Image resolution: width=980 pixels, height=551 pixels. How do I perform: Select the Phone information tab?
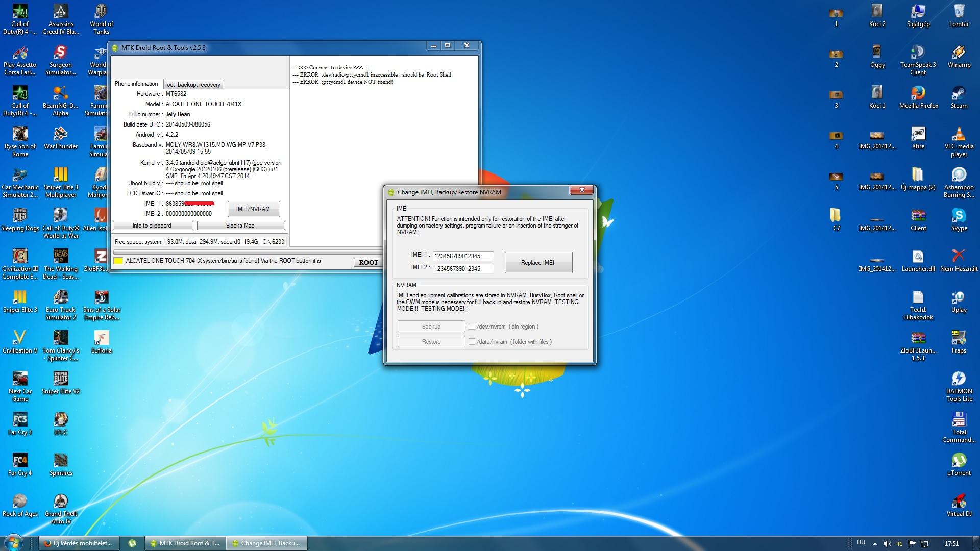[136, 84]
